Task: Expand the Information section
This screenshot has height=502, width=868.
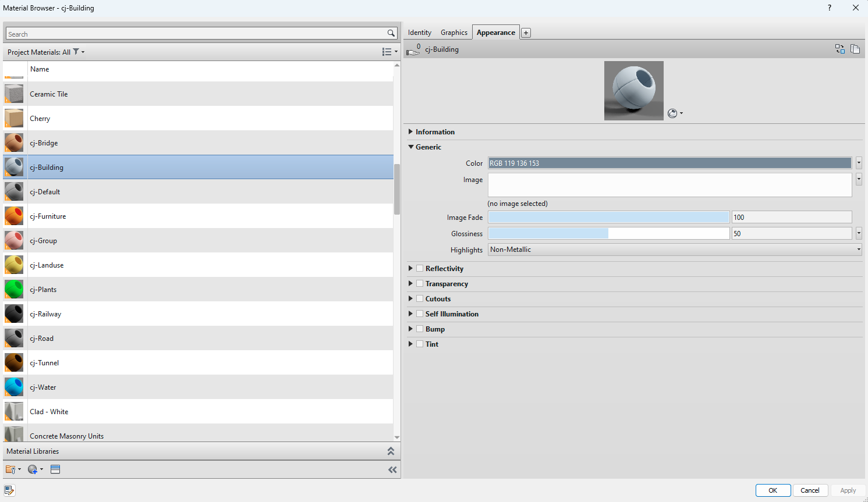Action: click(x=410, y=131)
